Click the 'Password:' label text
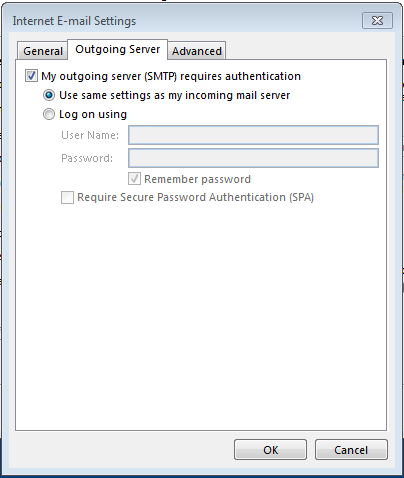Screen dimensions: 404x478 pyautogui.click(x=87, y=158)
